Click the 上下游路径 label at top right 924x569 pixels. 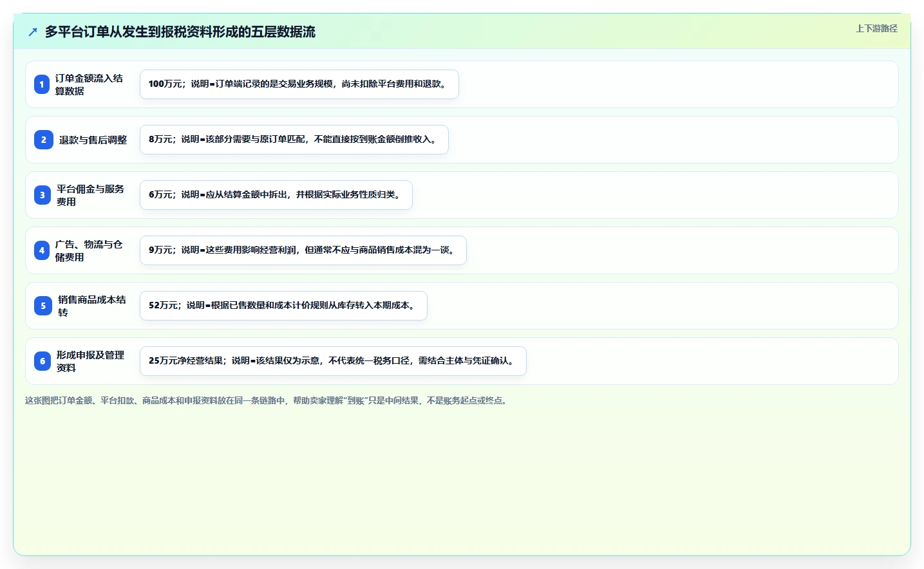point(876,28)
